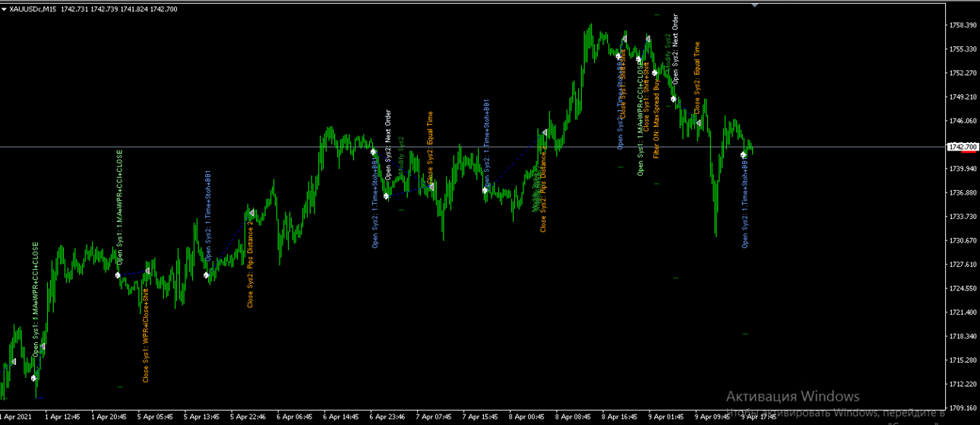The height and width of the screenshot is (425, 980).
Task: Click the 5 Apr 05:45 time label
Action: (x=156, y=417)
